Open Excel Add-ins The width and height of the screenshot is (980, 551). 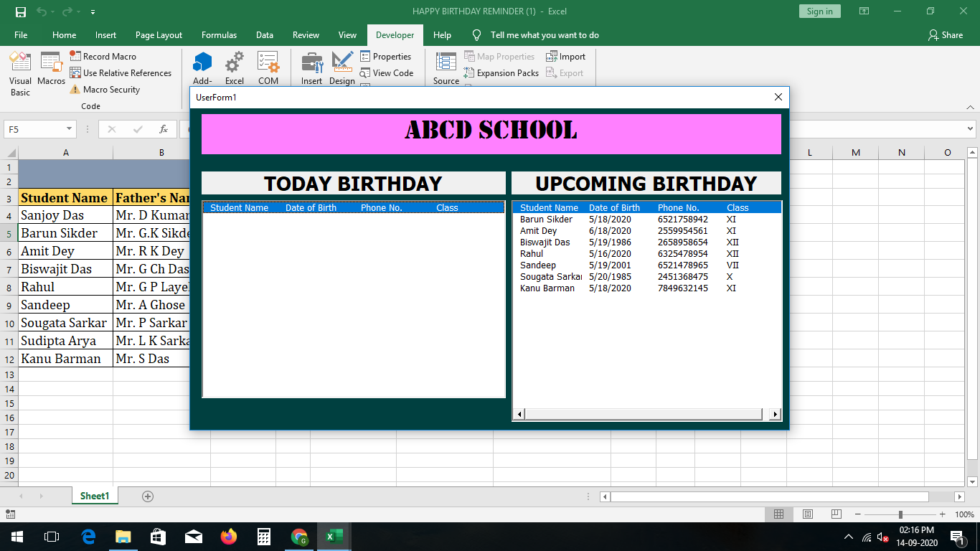point(234,67)
